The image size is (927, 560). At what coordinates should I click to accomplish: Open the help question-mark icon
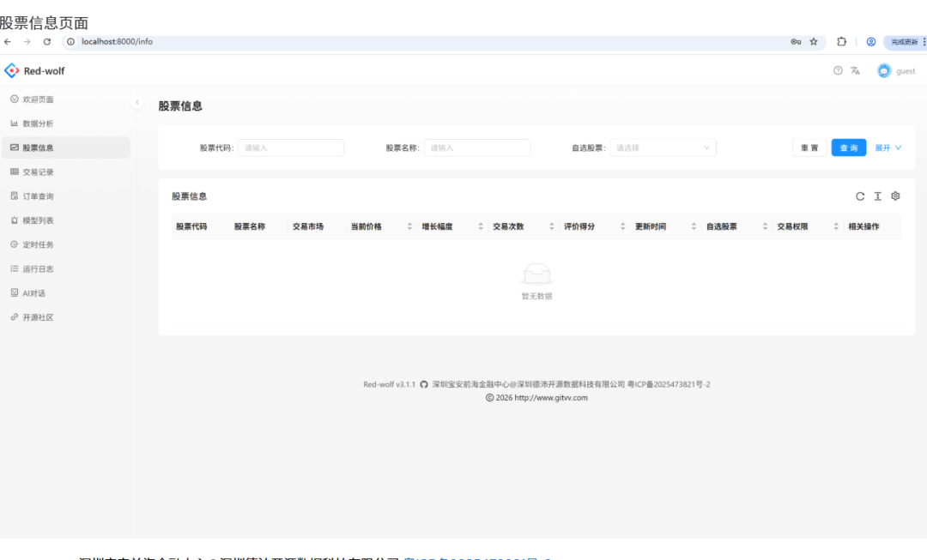tap(838, 71)
